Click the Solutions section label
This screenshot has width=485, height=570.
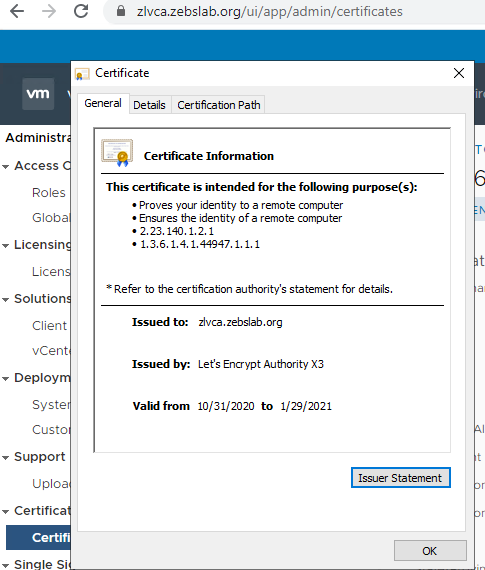[43, 298]
